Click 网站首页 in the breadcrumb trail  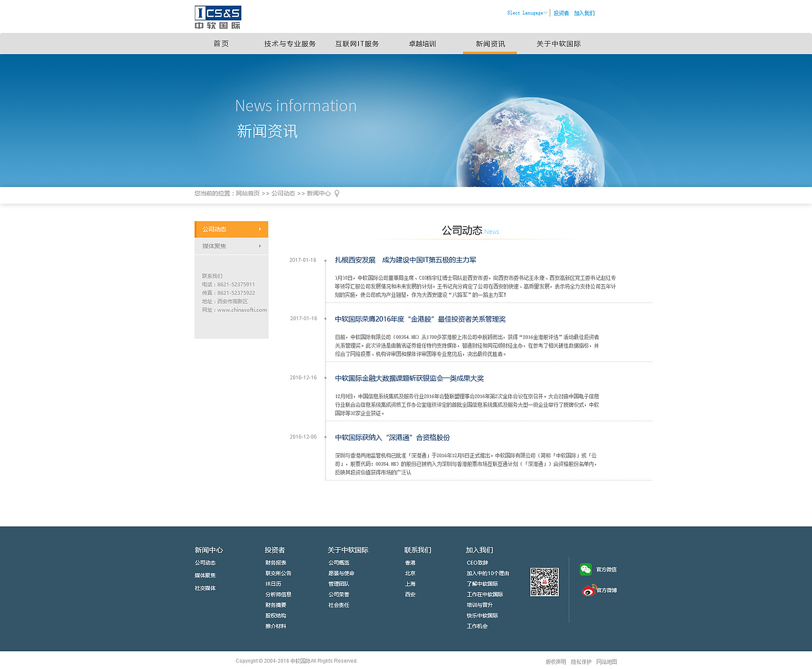click(x=247, y=193)
